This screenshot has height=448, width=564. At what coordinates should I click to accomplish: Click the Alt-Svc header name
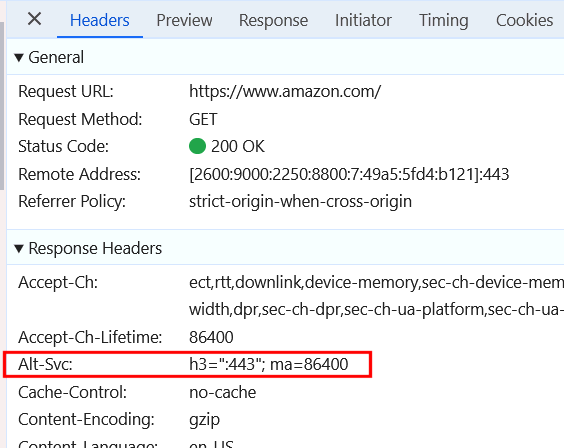pyautogui.click(x=45, y=364)
